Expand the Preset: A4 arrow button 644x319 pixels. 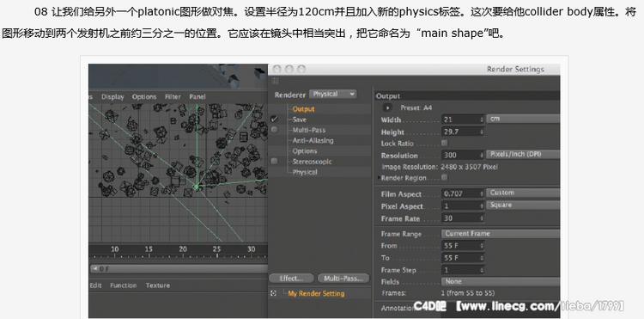[388, 107]
